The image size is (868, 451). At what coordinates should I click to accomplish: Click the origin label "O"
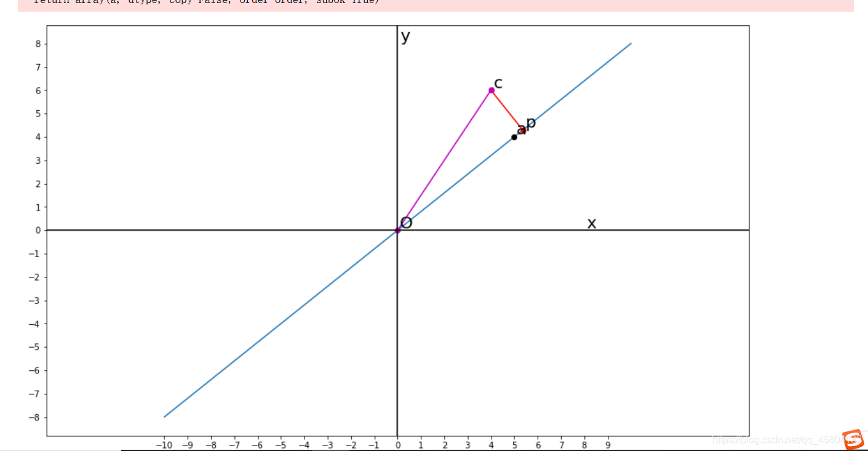click(406, 223)
